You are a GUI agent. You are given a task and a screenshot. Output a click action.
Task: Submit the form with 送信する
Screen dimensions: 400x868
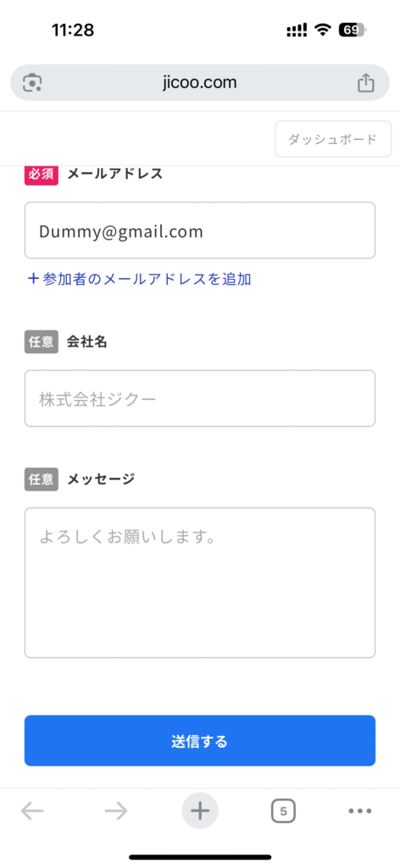200,741
